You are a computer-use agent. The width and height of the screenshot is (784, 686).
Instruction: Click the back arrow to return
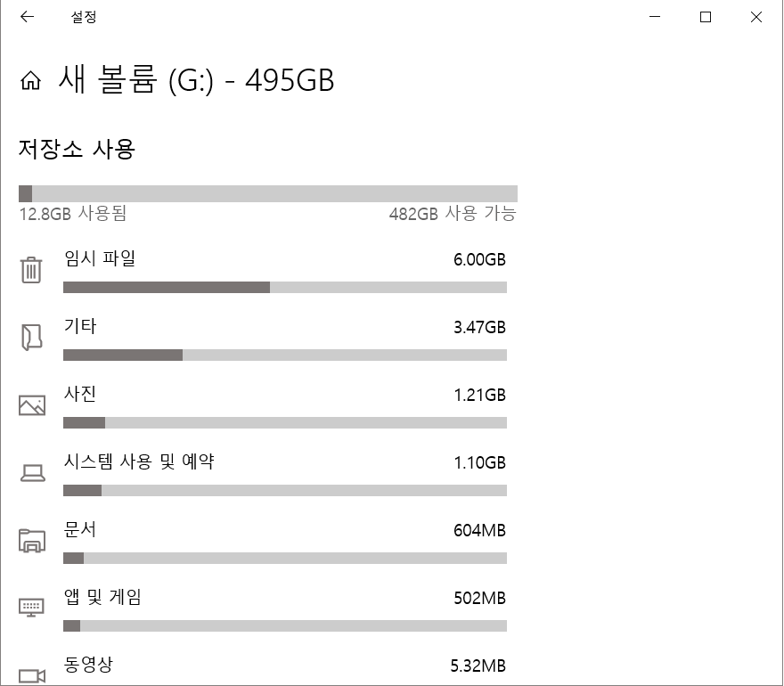[27, 17]
